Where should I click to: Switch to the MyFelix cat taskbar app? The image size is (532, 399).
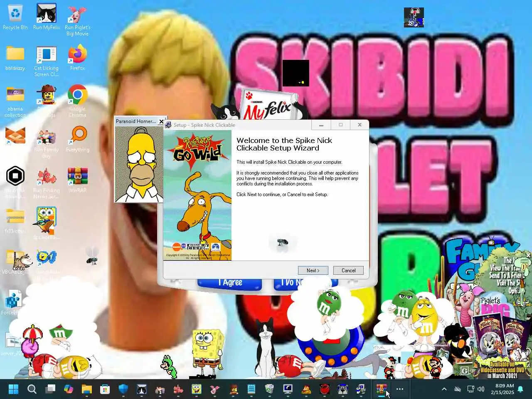[x=142, y=389]
